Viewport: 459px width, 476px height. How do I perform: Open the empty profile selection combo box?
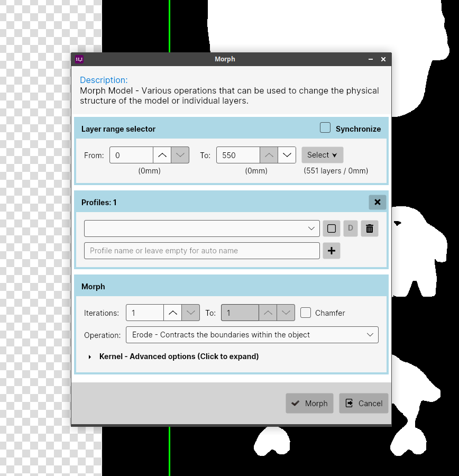[201, 228]
